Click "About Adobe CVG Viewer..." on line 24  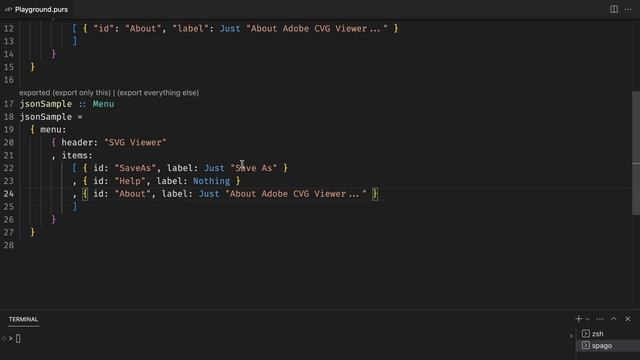tap(296, 194)
